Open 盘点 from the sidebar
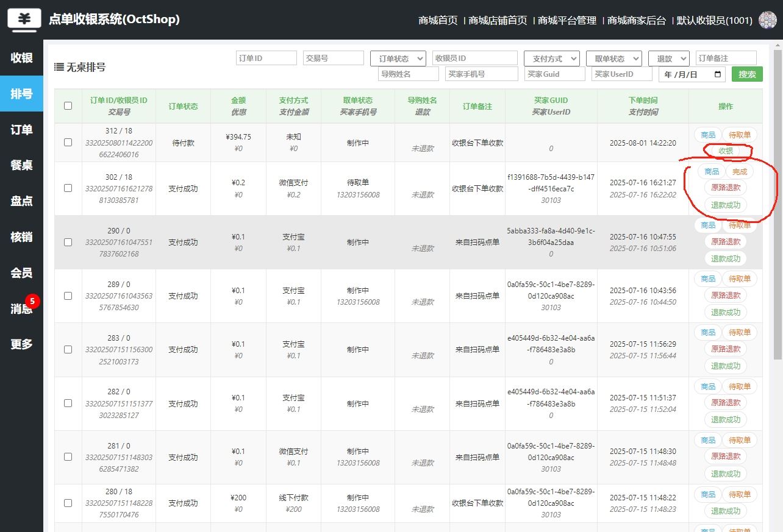This screenshot has width=783, height=532. tap(21, 201)
